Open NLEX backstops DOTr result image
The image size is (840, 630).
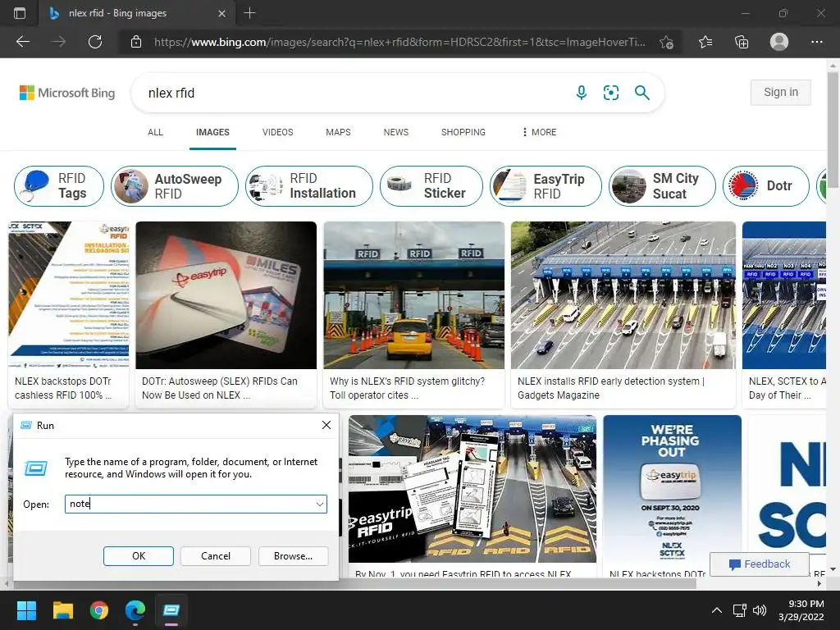[69, 295]
